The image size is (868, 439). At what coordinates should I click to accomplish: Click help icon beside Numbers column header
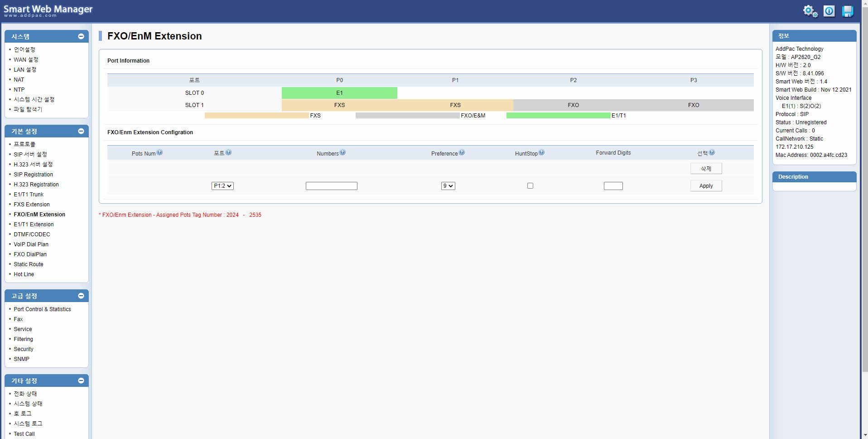[342, 153]
